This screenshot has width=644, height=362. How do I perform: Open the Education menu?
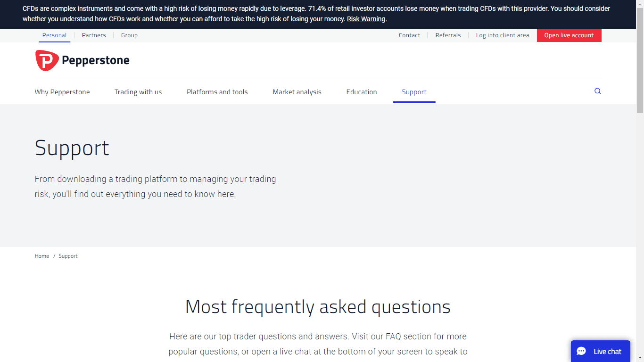[x=362, y=91]
